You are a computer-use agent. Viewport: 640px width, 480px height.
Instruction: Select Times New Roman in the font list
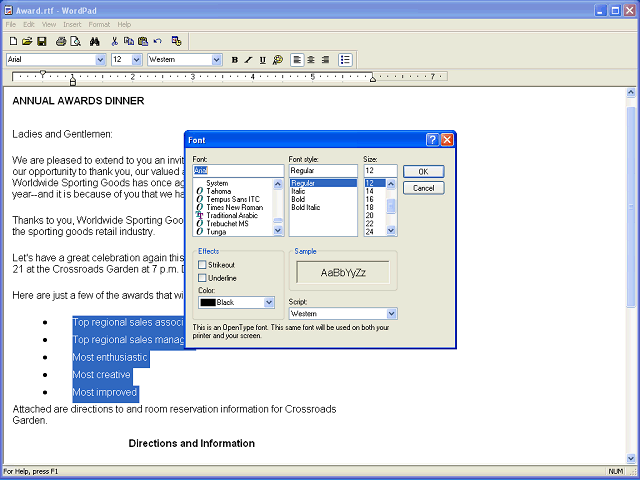click(x=236, y=208)
